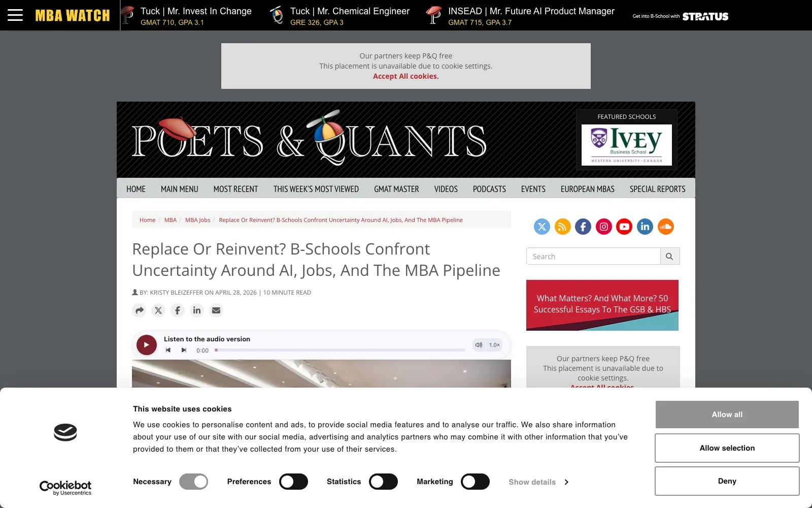The image size is (812, 508).
Task: Turn on the Statistics cookie toggle
Action: (x=383, y=482)
